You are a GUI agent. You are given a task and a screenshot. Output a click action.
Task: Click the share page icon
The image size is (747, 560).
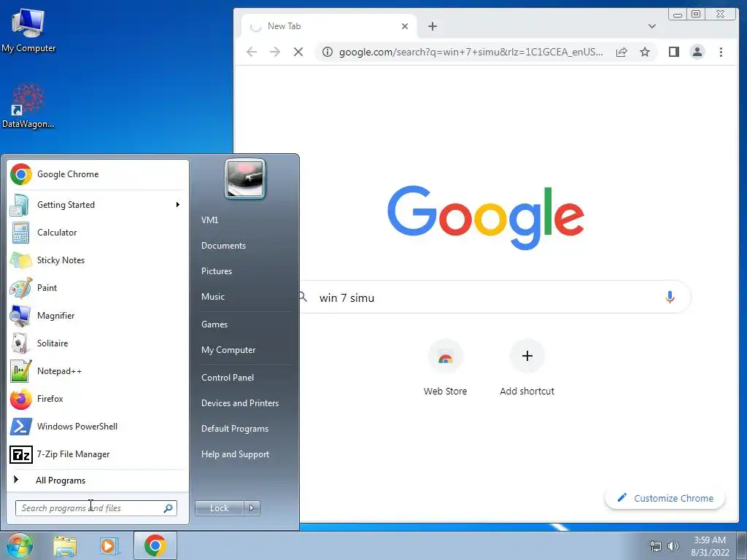click(x=622, y=52)
